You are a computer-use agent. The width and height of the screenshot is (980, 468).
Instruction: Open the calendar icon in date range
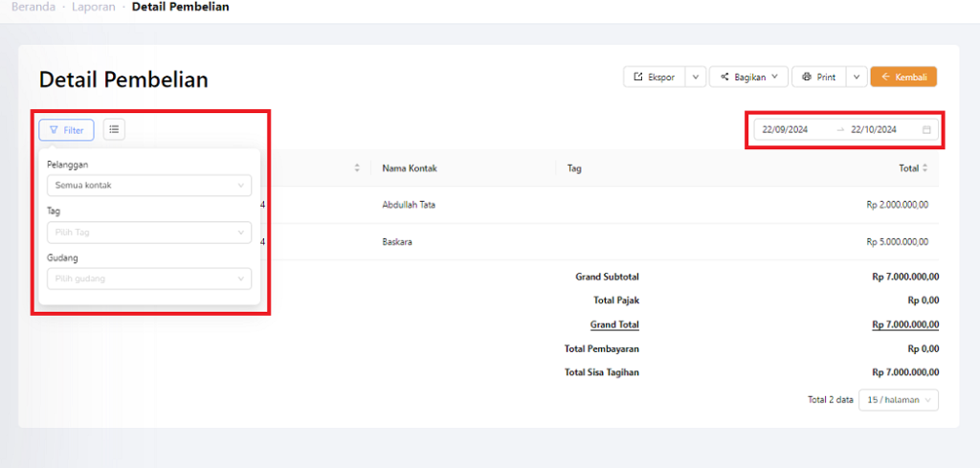click(926, 130)
